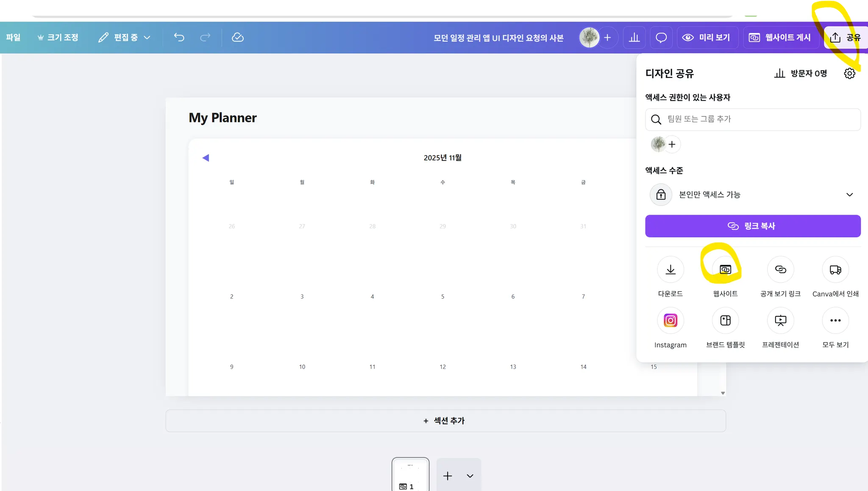Open share settings gear icon
Screen dimensions: 868x491
849,73
